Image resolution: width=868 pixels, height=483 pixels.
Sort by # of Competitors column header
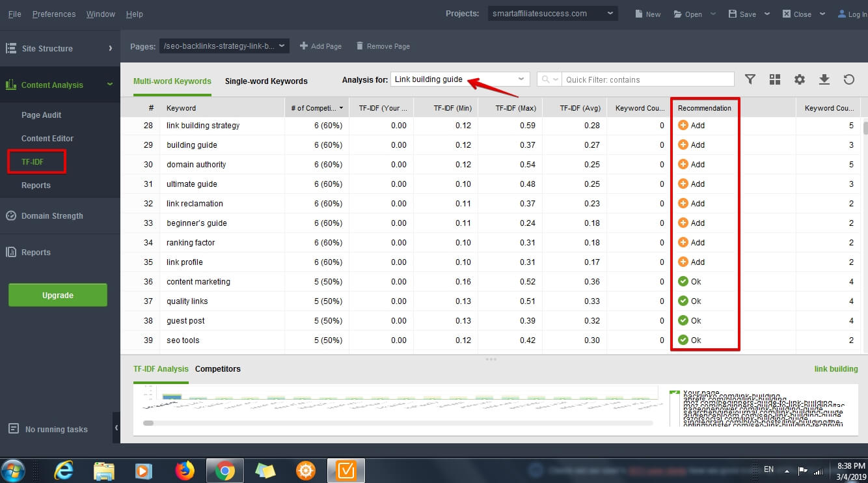(317, 108)
